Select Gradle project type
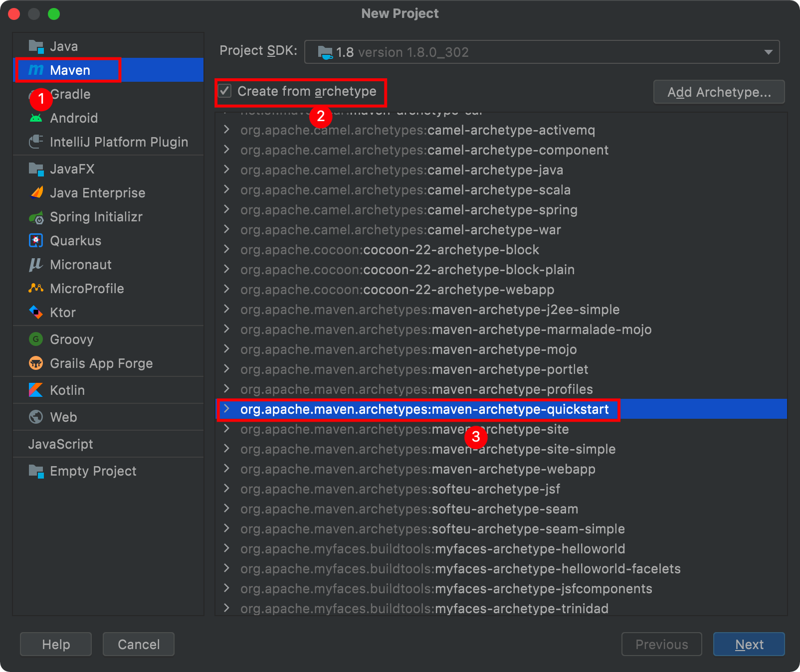Image resolution: width=800 pixels, height=672 pixels. pyautogui.click(x=108, y=94)
